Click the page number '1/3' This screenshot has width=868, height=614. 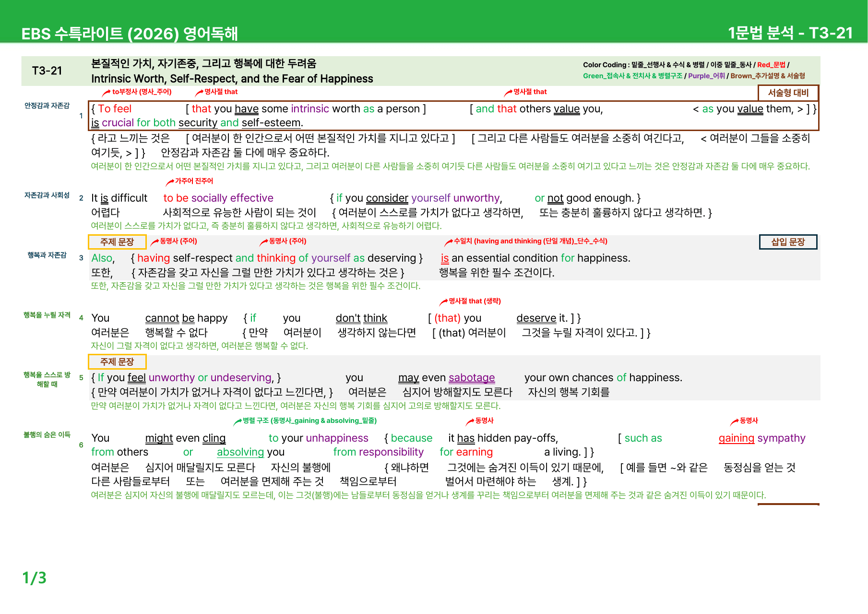click(35, 578)
